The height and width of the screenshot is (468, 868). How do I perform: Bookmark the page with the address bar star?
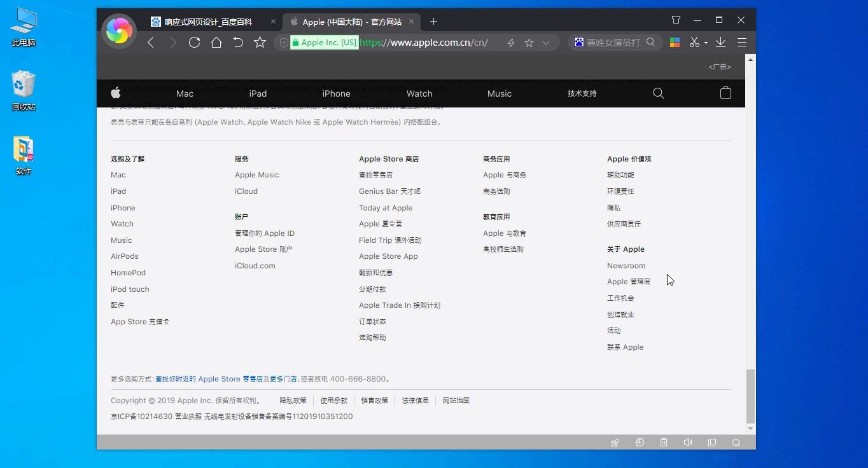(529, 43)
